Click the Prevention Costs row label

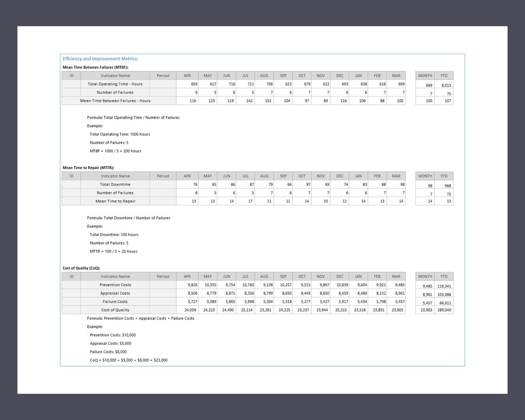tap(116, 285)
